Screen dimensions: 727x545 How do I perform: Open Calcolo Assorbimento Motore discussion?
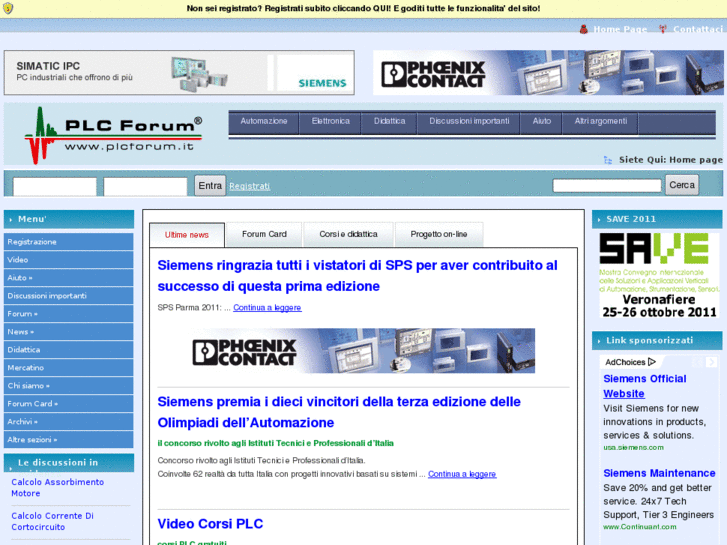click(x=57, y=487)
